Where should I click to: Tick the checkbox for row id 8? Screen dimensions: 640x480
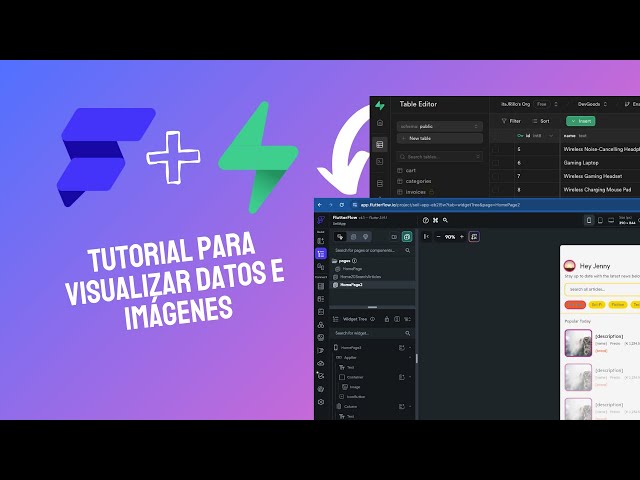[495, 190]
